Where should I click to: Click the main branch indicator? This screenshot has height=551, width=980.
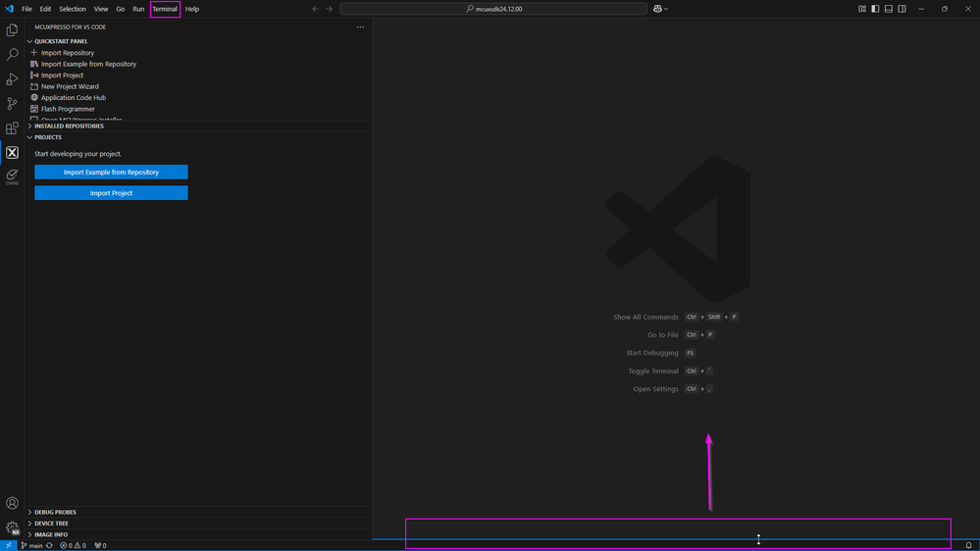point(31,545)
